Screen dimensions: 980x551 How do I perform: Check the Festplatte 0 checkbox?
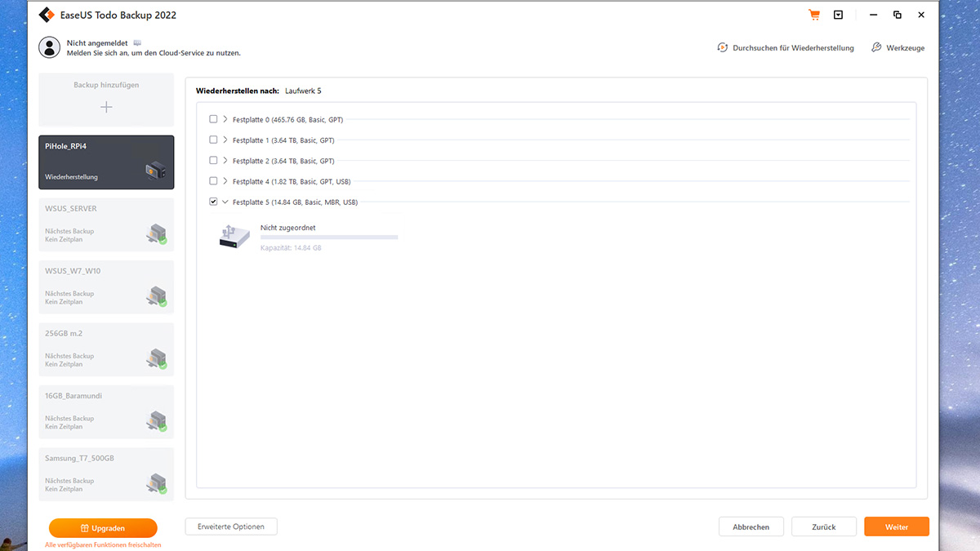pos(213,119)
